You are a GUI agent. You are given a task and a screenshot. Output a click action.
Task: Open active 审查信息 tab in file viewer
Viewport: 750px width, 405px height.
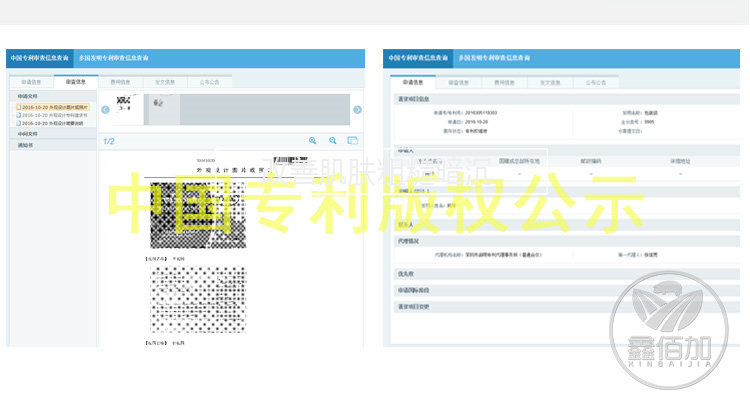pyautogui.click(x=76, y=82)
